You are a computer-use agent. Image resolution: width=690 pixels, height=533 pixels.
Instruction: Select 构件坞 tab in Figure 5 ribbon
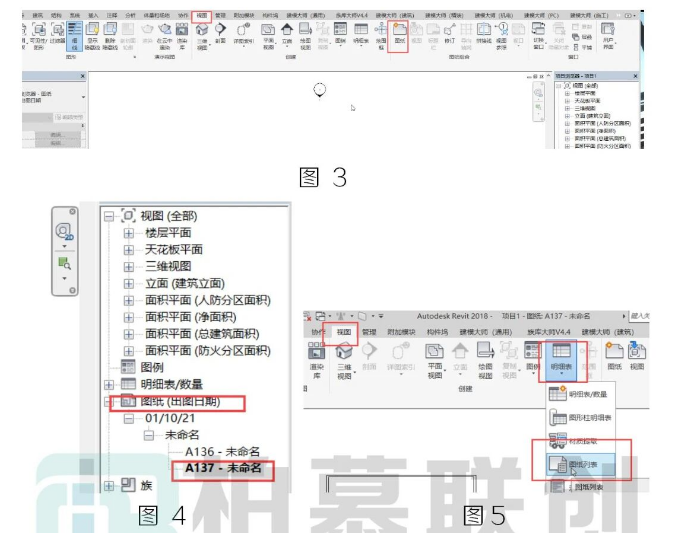coord(437,332)
